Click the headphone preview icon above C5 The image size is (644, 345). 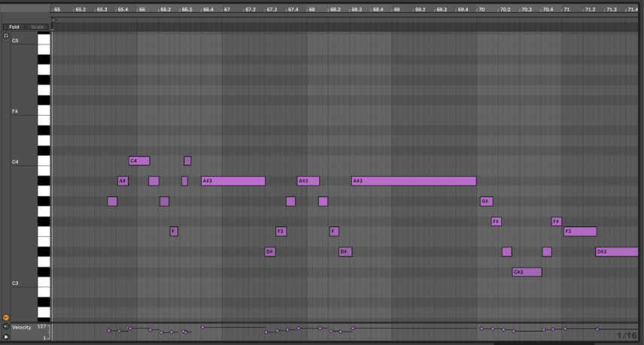pyautogui.click(x=6, y=35)
